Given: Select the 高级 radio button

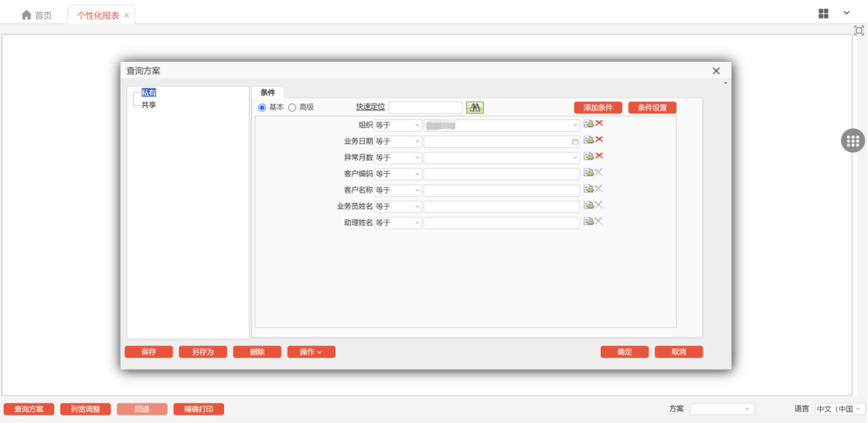Looking at the screenshot, I should [x=292, y=107].
